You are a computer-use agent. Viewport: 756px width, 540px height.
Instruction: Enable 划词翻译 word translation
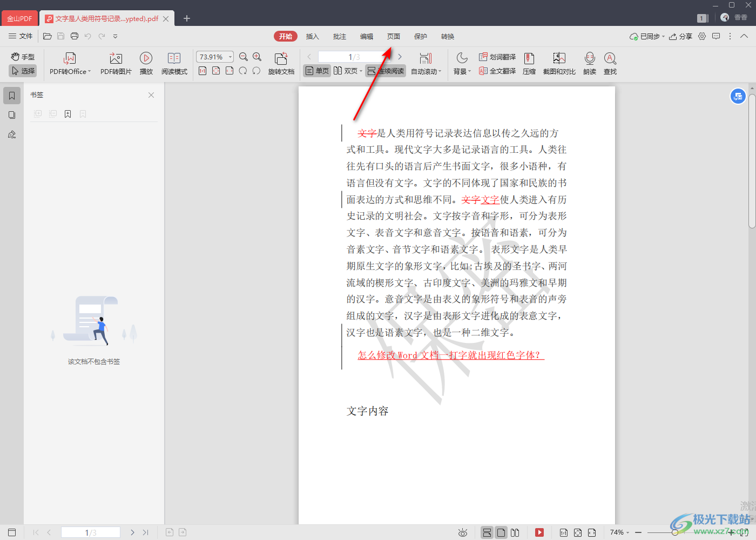(x=497, y=57)
